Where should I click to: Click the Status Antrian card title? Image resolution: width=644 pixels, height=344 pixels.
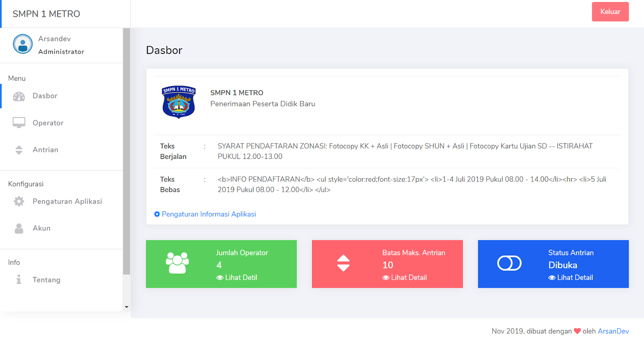point(571,253)
